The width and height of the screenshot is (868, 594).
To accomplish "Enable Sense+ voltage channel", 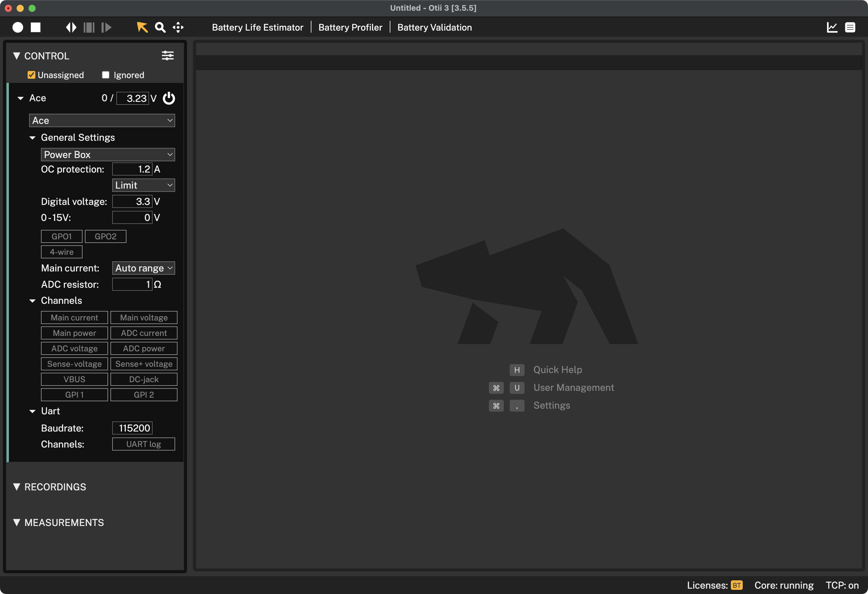I will [x=144, y=364].
